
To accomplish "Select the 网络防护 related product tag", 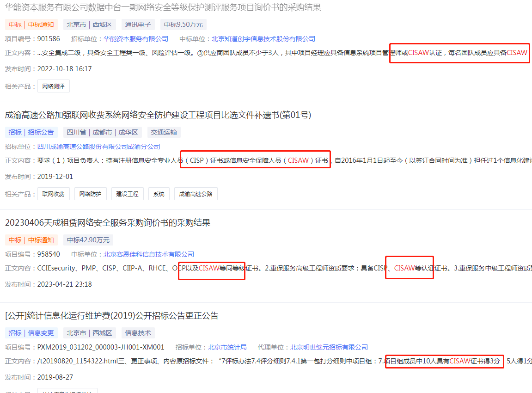I will click(91, 194).
